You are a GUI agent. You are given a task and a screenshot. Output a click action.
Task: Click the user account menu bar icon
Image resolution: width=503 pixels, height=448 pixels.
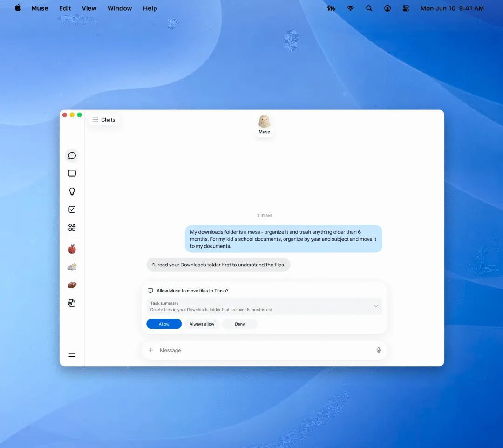pyautogui.click(x=387, y=8)
